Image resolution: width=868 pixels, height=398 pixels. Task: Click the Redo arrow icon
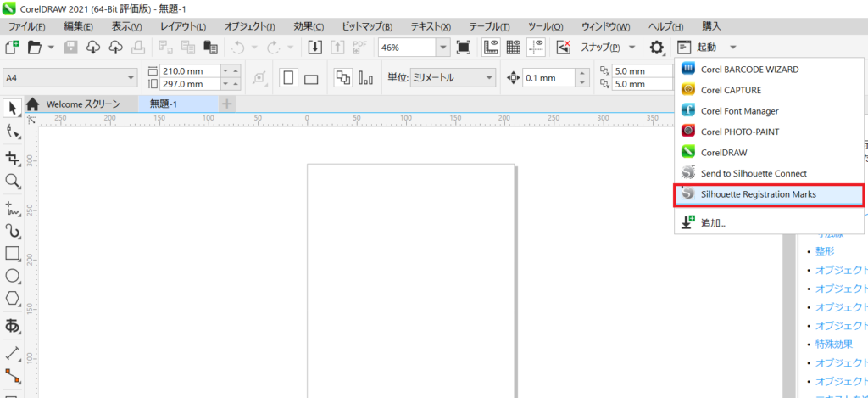(274, 48)
